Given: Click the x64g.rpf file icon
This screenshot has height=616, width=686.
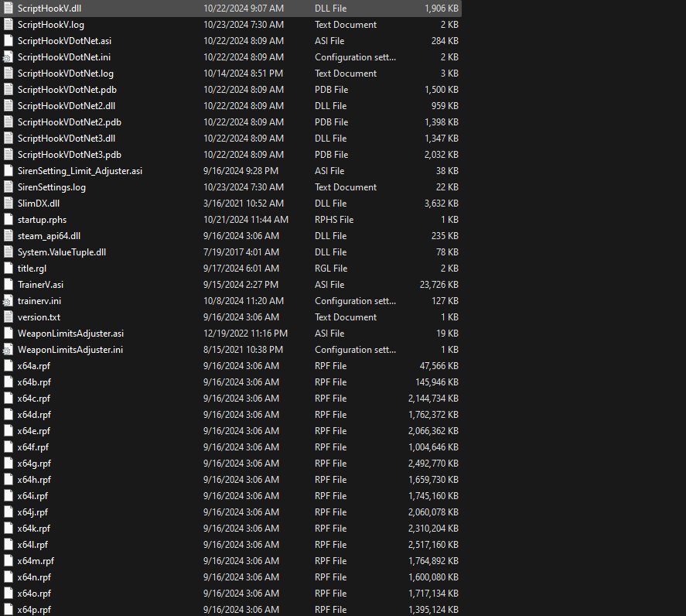Looking at the screenshot, I should point(9,464).
